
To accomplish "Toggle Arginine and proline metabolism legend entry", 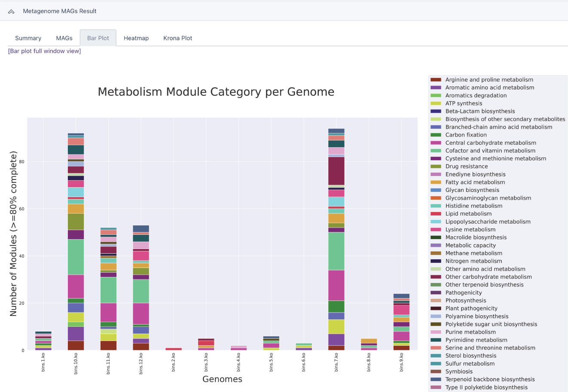I will [x=489, y=80].
